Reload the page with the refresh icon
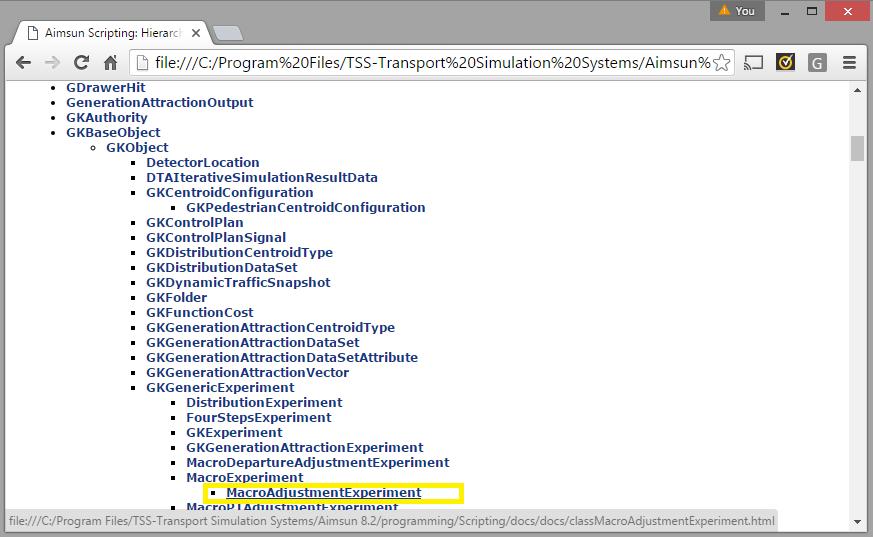This screenshot has width=873, height=537. pos(81,63)
